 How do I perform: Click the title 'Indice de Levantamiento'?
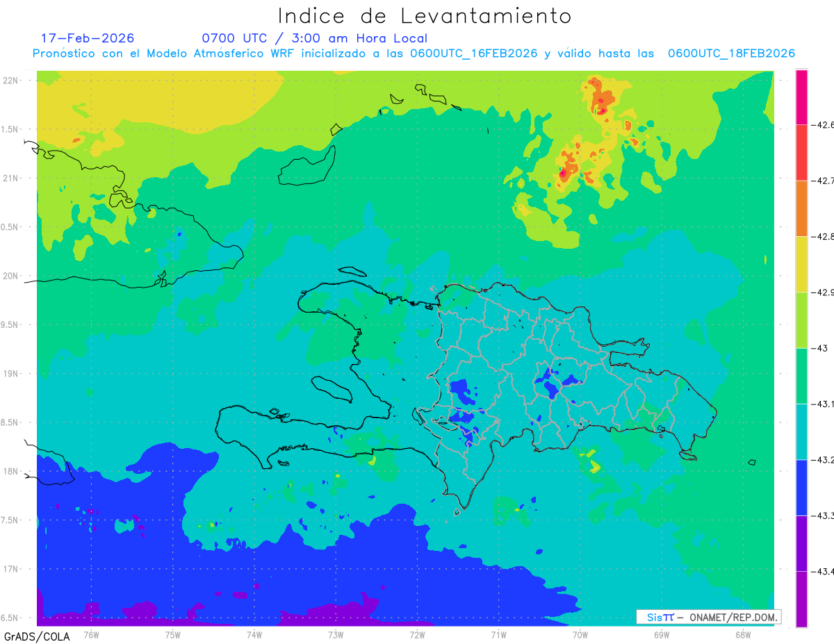pyautogui.click(x=425, y=15)
